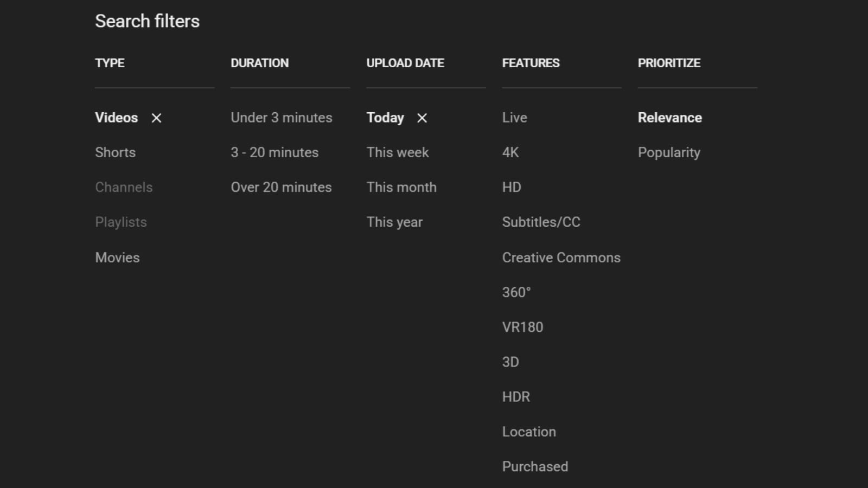Filter results by Movies
This screenshot has width=868, height=488.
117,258
